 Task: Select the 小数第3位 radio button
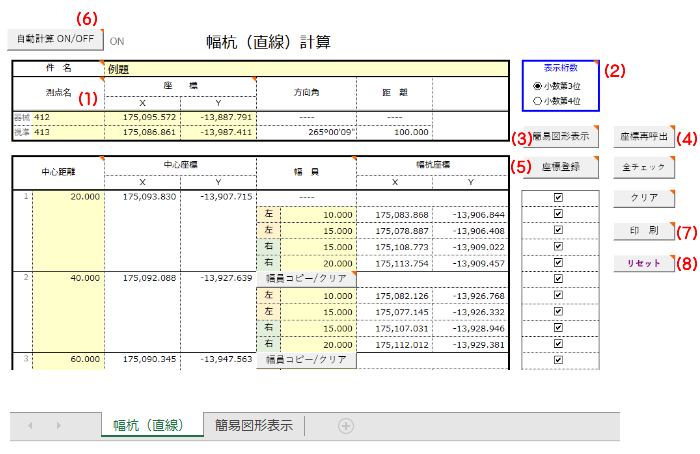538,86
